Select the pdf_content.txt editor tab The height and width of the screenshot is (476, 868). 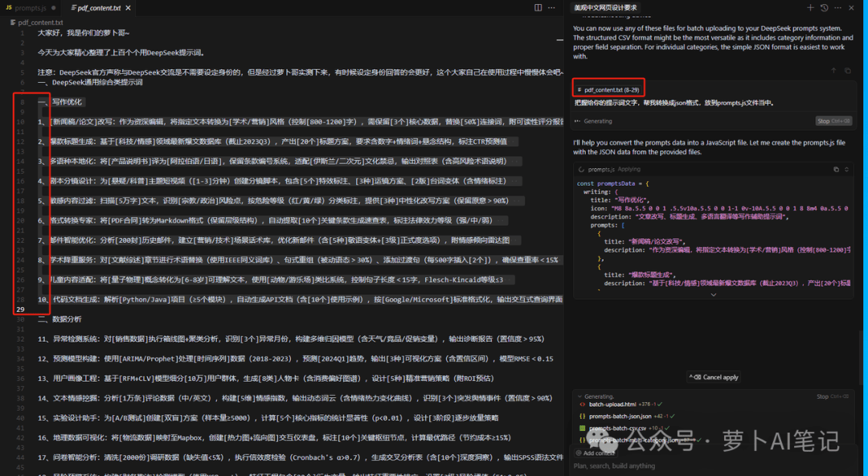coord(99,8)
